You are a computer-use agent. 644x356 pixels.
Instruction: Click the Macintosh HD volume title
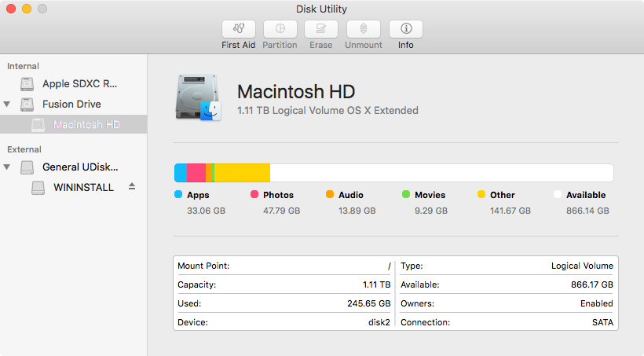coord(296,92)
